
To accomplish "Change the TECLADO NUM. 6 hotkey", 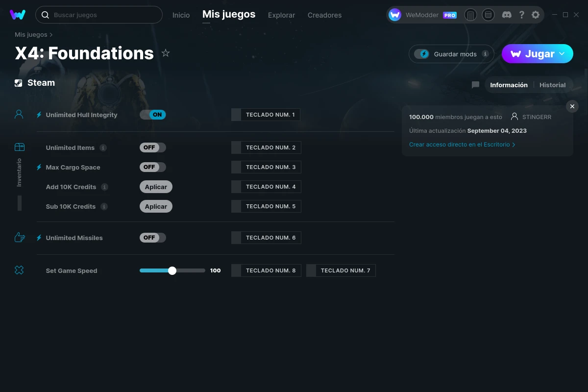I will pos(266,238).
